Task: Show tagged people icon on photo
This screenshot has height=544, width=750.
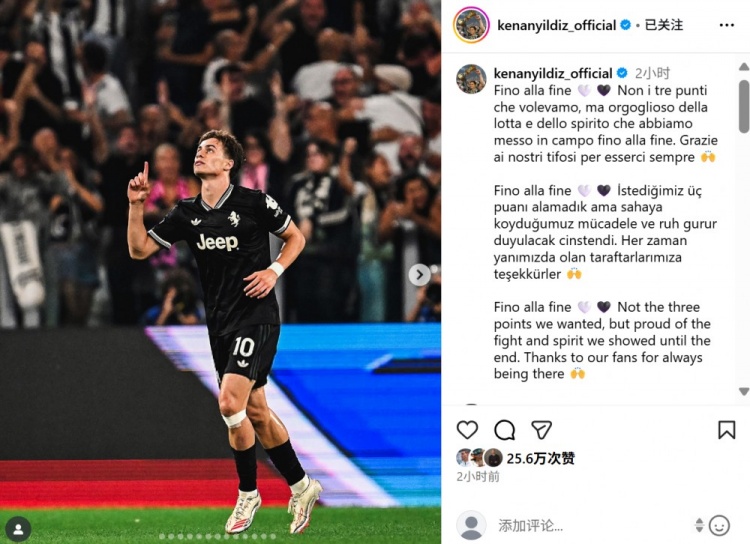Action: pyautogui.click(x=19, y=529)
